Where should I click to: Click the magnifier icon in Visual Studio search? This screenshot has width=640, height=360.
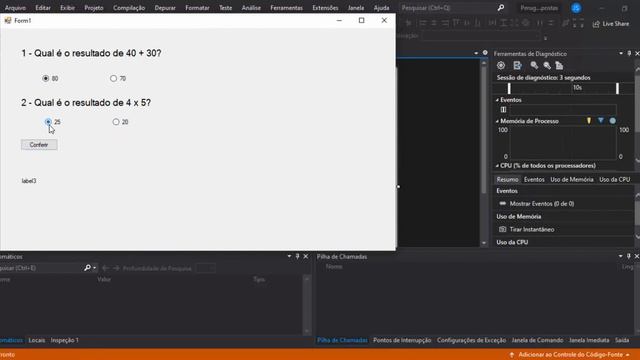tap(501, 8)
